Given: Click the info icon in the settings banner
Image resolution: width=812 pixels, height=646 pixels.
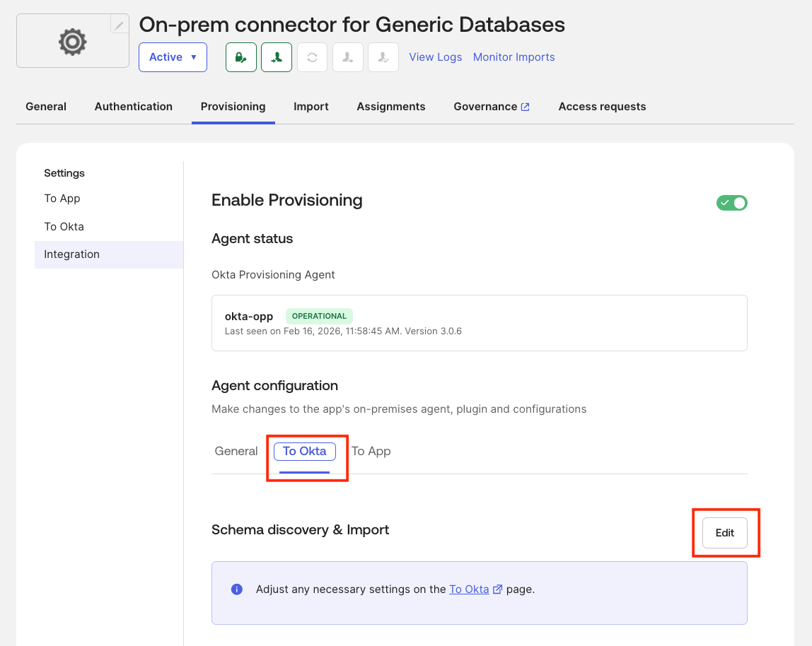Looking at the screenshot, I should coord(237,589).
